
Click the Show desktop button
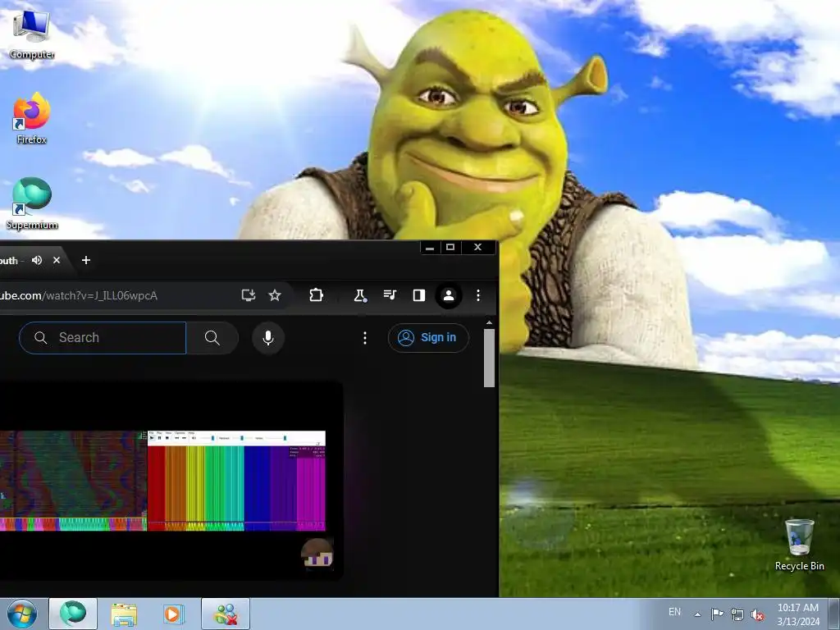coord(834,614)
